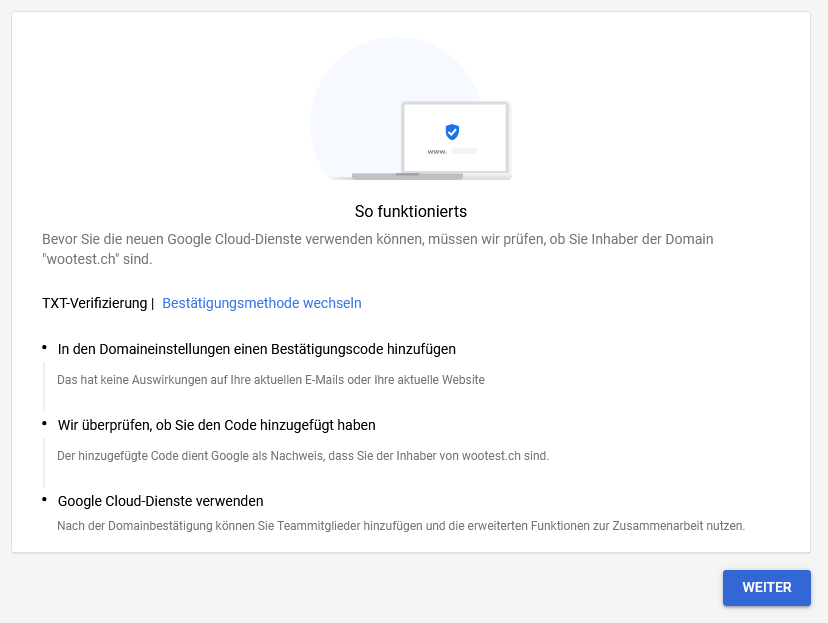
Task: Click 'Nach der Domainbestätigung' description text
Action: click(x=401, y=526)
